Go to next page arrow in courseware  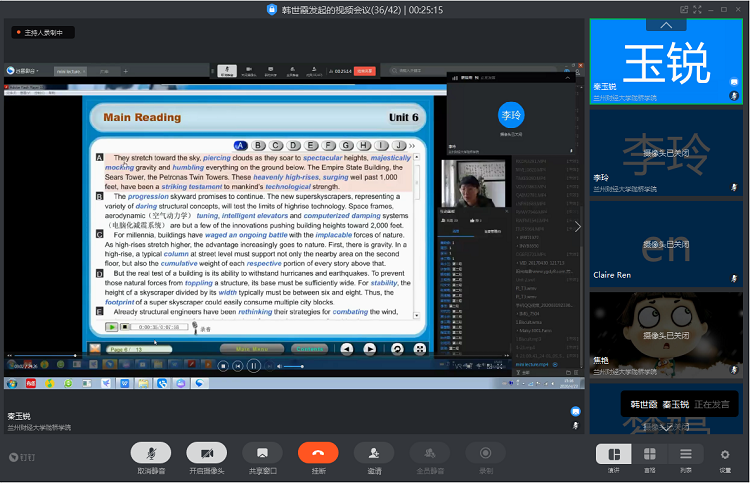point(370,349)
